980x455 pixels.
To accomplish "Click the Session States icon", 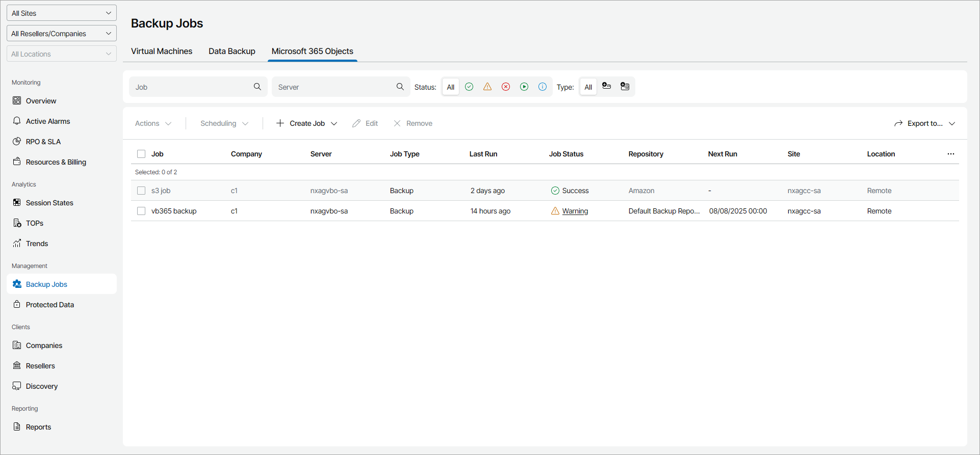I will click(x=17, y=202).
